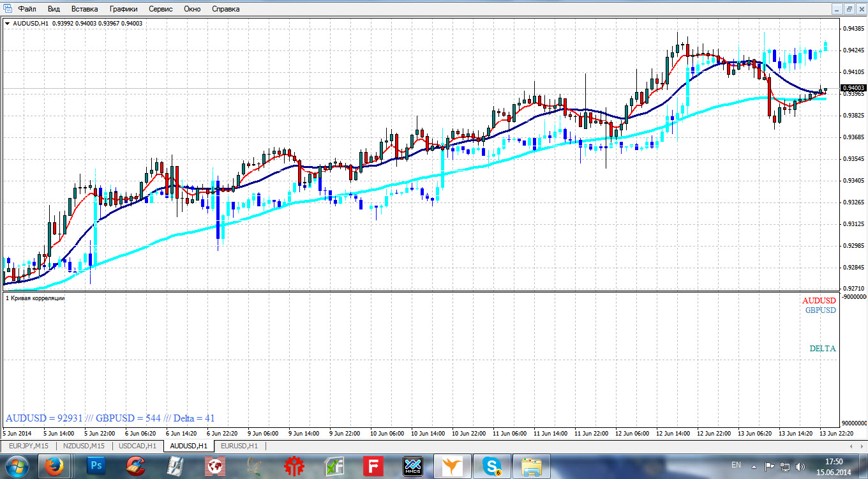Open the Вставка menu
Viewport: 868px width, 479px height.
coord(85,9)
